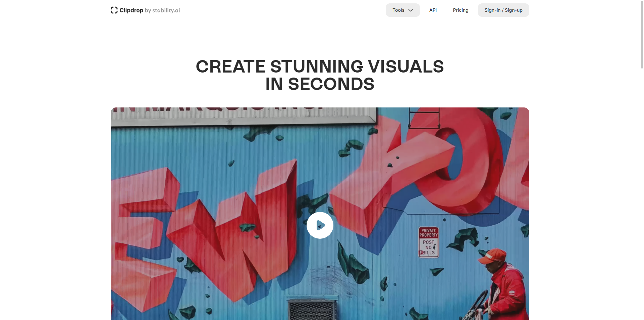Click the black ladder at video top
The height and width of the screenshot is (320, 644).
424,118
